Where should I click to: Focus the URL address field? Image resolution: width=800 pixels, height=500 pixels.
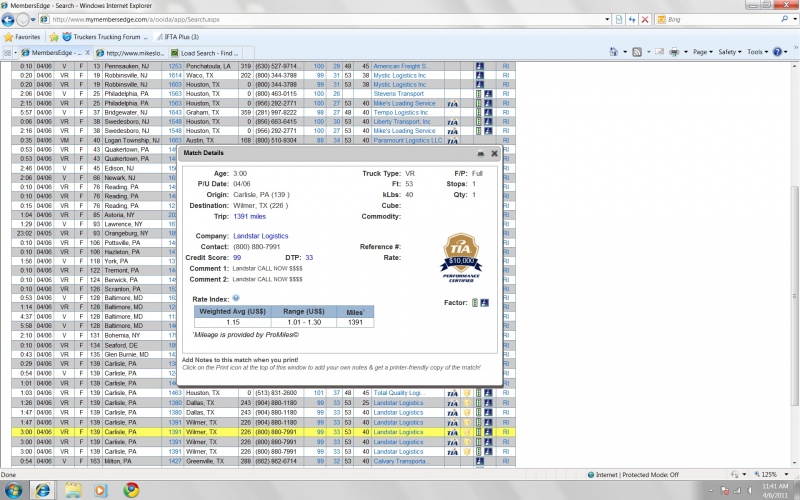point(327,19)
